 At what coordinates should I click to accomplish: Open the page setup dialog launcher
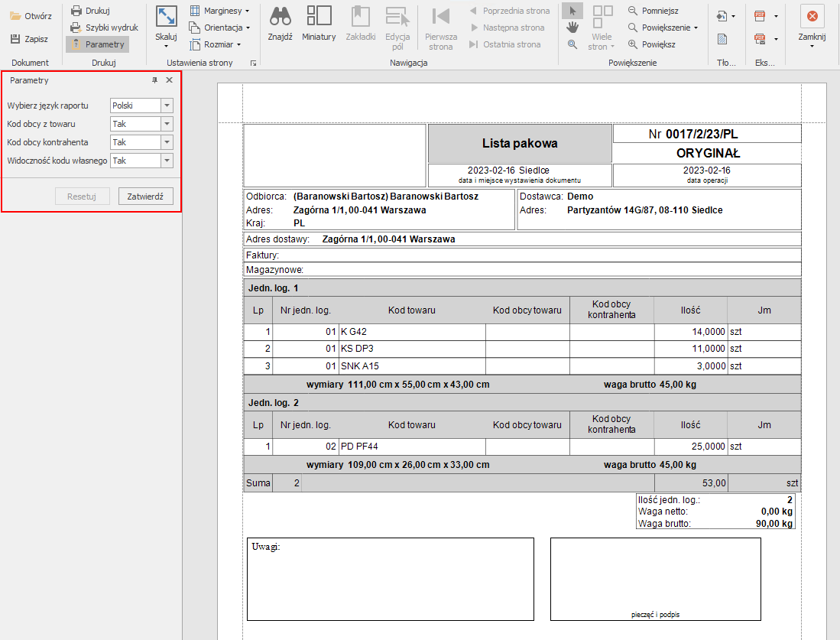coord(253,63)
